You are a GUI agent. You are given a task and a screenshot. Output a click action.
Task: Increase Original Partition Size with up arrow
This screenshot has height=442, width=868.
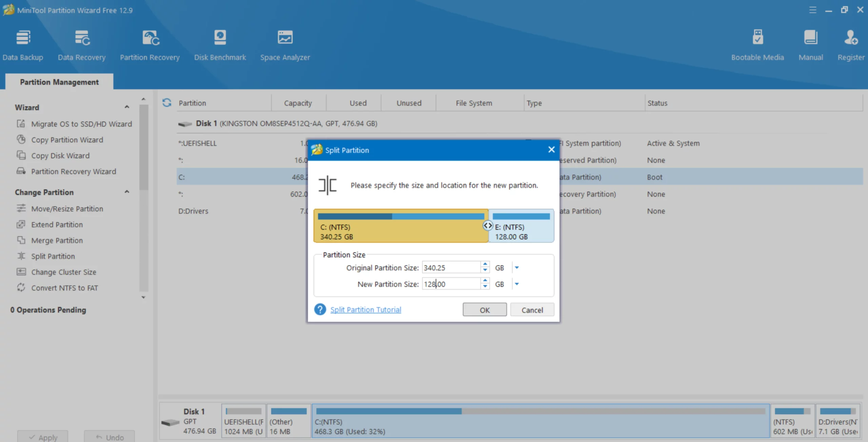tap(485, 264)
